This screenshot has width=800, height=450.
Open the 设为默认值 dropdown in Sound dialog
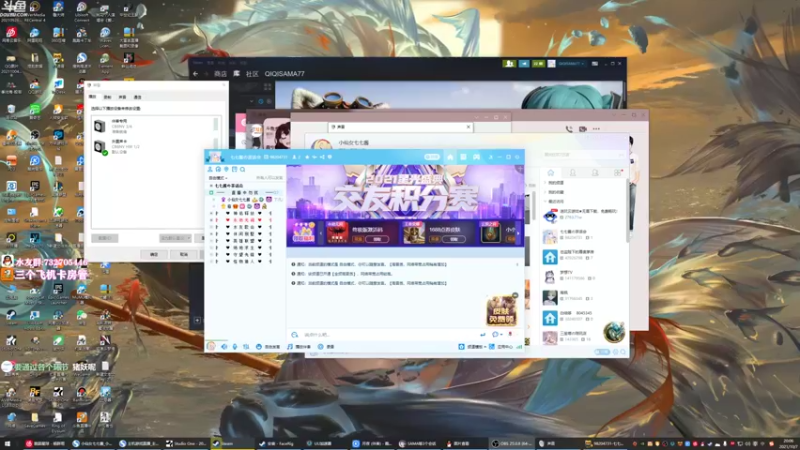pyautogui.click(x=176, y=238)
